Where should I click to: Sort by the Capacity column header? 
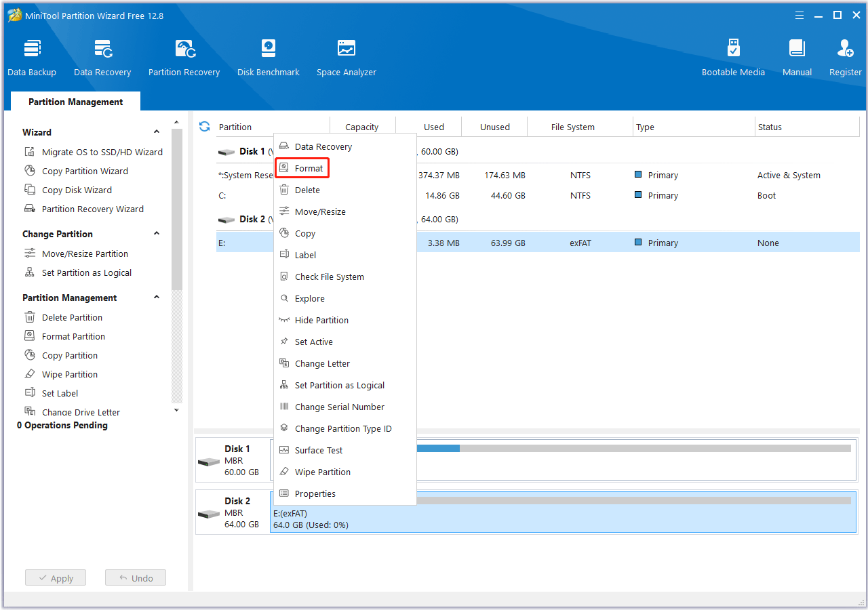click(362, 127)
